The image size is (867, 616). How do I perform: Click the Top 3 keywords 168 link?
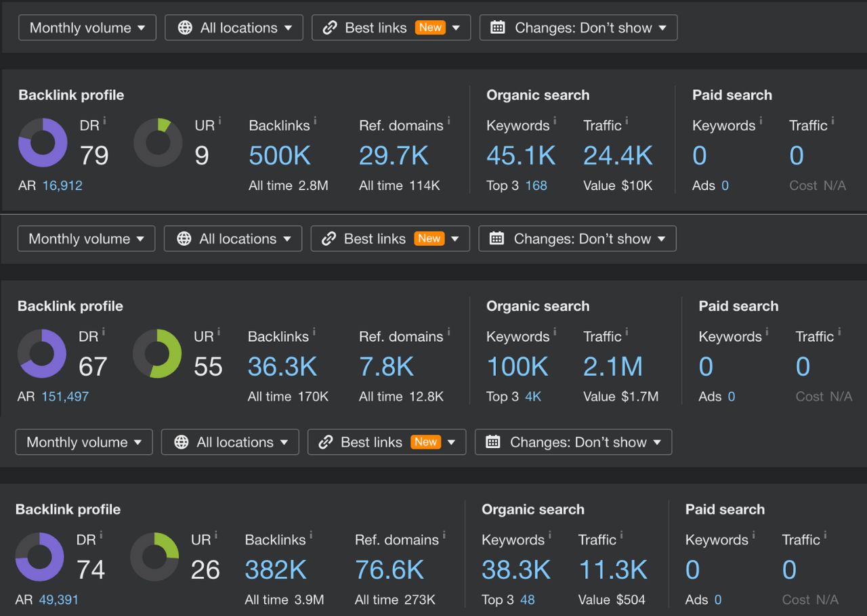[536, 185]
